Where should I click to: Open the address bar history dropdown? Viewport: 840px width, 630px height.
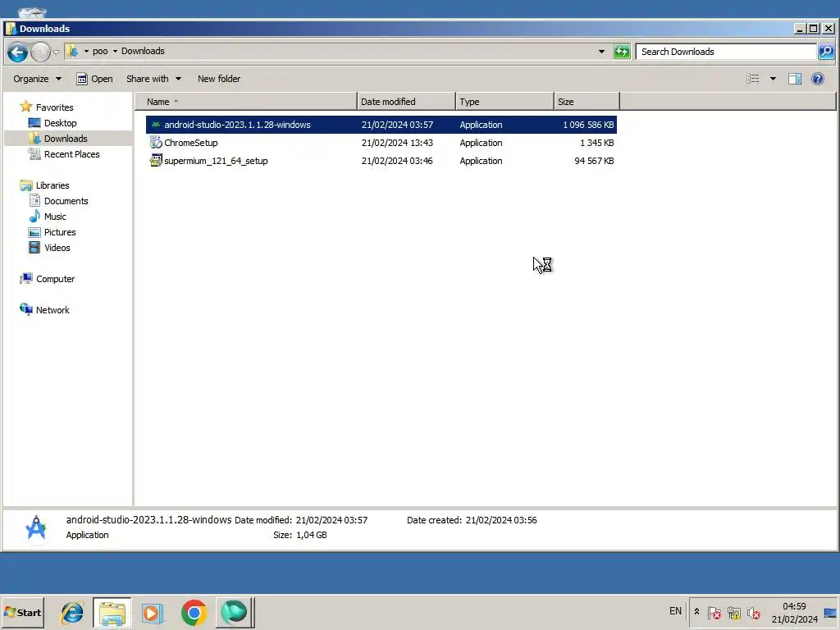[601, 52]
